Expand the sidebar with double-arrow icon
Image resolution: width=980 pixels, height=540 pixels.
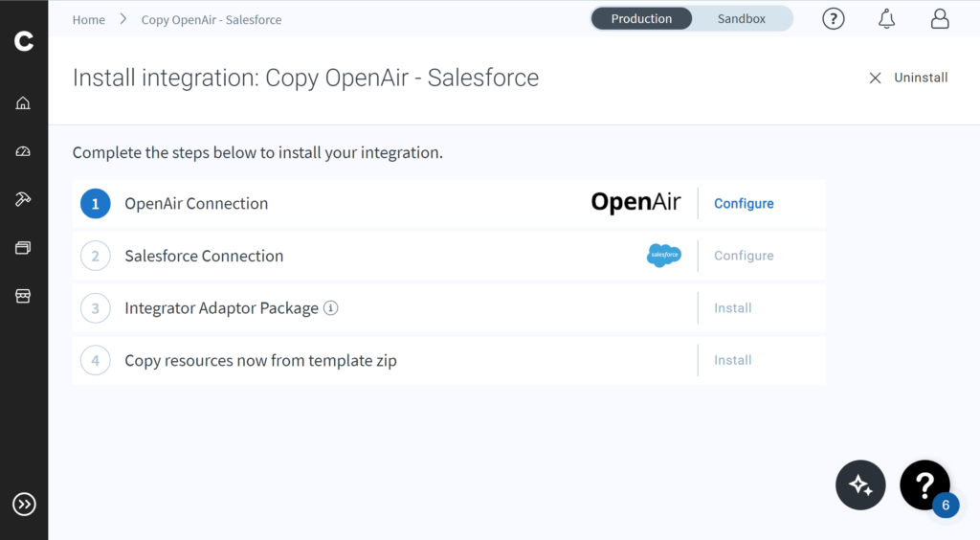click(x=24, y=505)
